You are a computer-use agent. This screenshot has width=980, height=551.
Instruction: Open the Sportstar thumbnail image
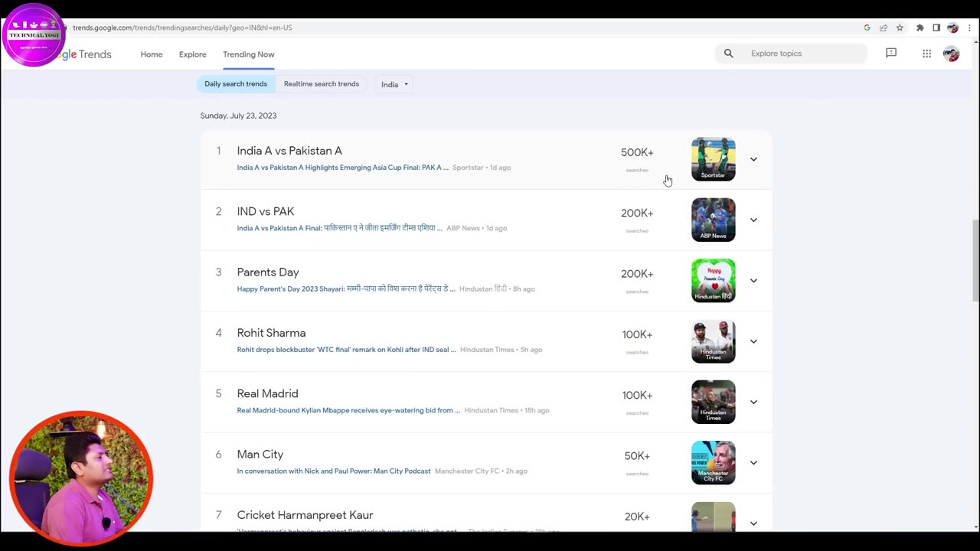click(x=714, y=159)
